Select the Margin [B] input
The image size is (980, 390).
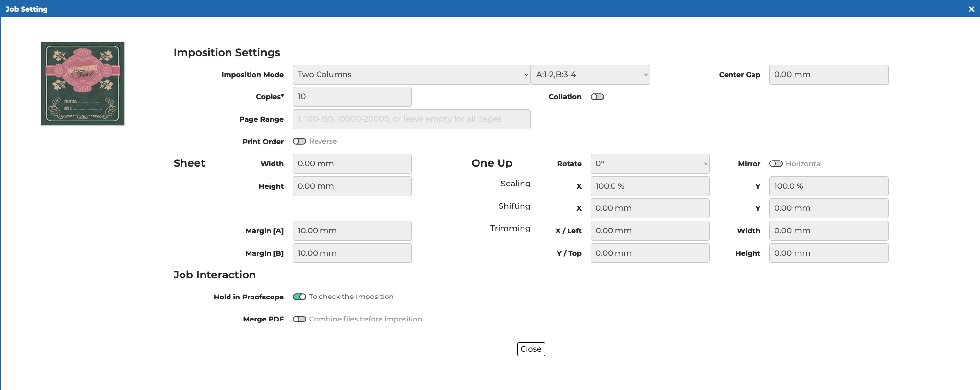pos(352,253)
